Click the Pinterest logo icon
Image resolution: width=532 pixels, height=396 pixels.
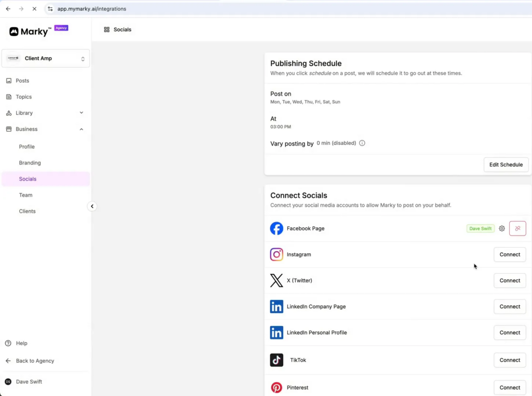pyautogui.click(x=276, y=388)
